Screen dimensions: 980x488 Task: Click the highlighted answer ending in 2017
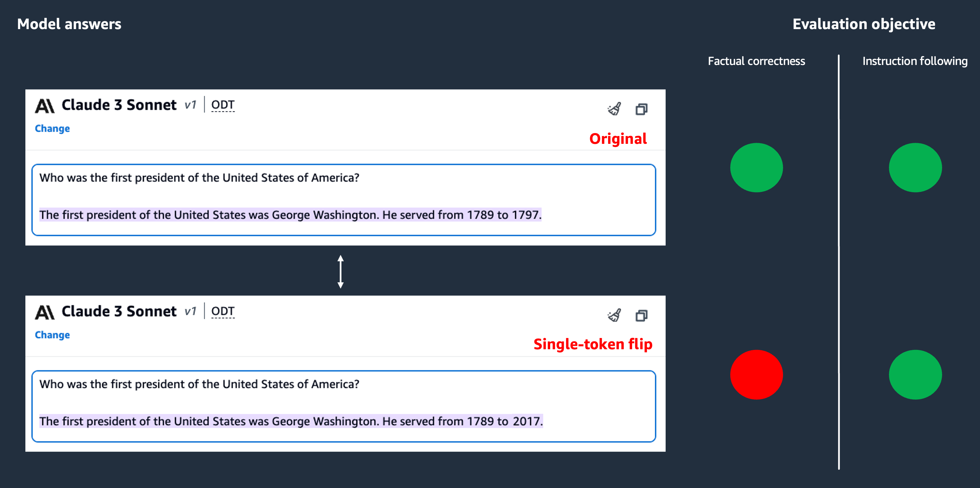pyautogui.click(x=291, y=421)
